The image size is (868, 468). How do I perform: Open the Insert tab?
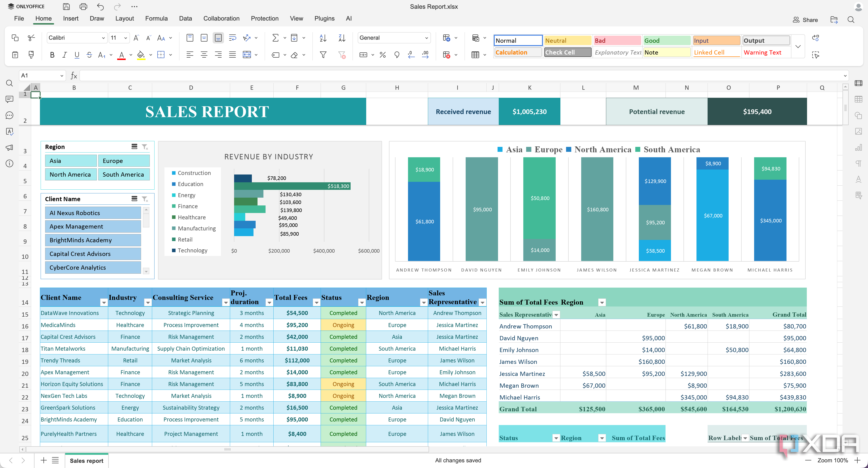coord(70,18)
